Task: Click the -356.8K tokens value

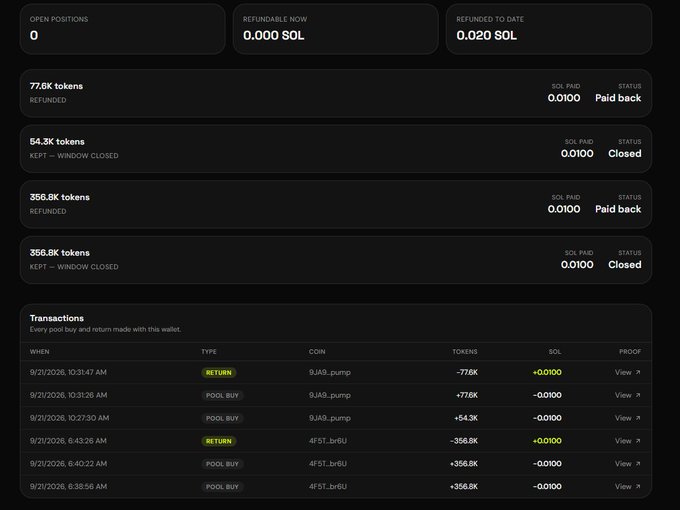Action: click(464, 441)
